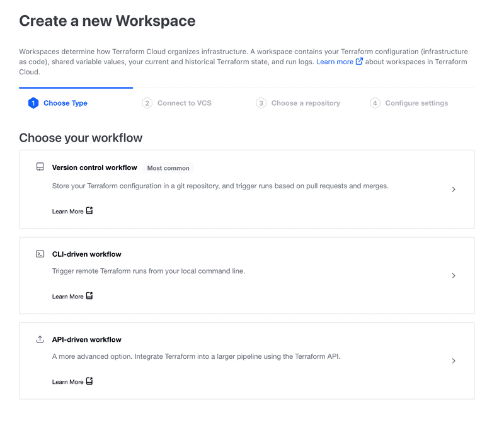Click external link icon beside blue Learn more
The height and width of the screenshot is (423, 504).
click(359, 61)
